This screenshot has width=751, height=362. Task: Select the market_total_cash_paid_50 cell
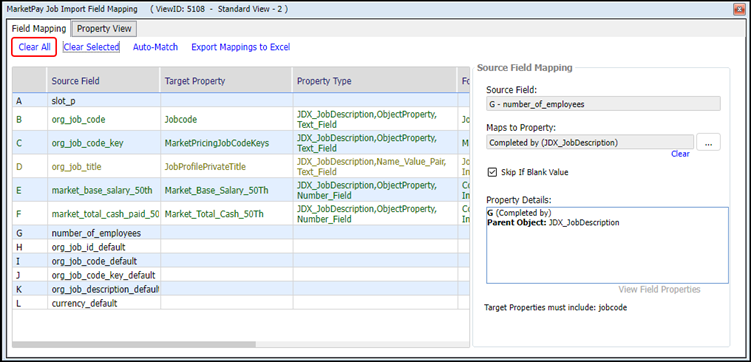pos(103,214)
